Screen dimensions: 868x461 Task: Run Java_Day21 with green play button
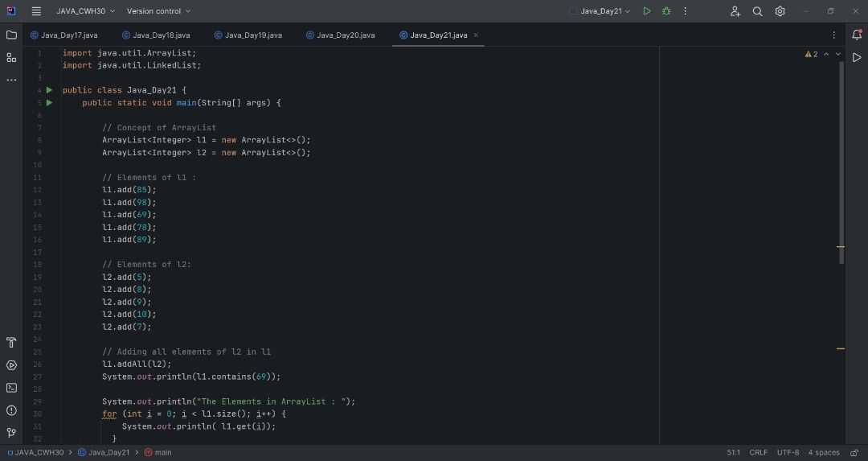[x=646, y=11]
